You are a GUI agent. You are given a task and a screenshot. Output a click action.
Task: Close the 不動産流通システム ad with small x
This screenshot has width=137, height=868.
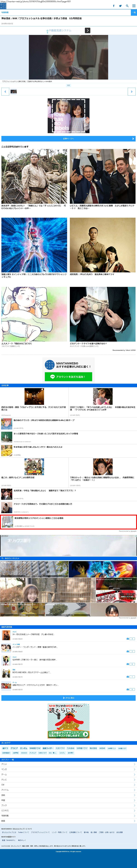pos(47,33)
